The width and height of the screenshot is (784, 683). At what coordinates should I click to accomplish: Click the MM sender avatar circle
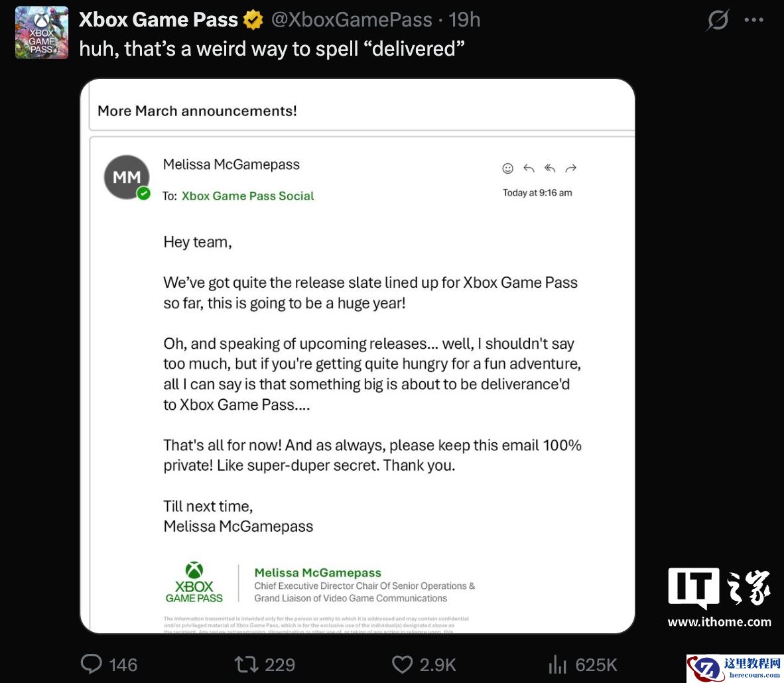pos(127,177)
